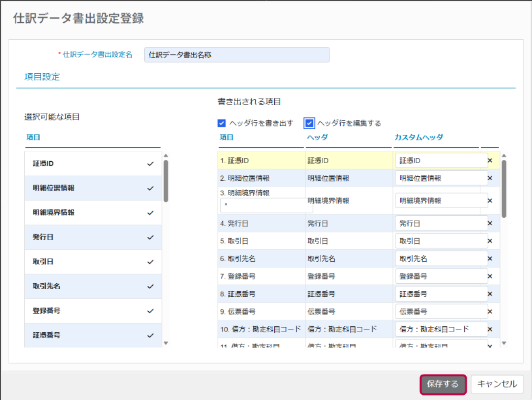Click right table scrollbar thumb
532x400 pixels.
pos(504,189)
